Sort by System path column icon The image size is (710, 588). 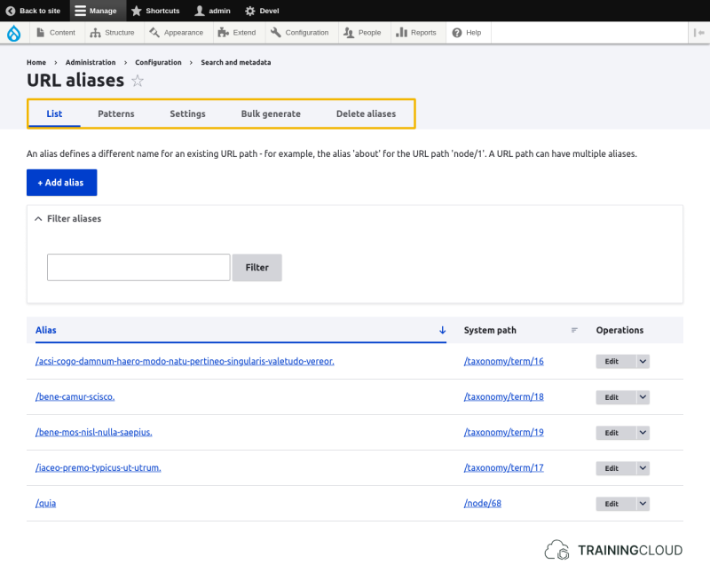pos(574,330)
